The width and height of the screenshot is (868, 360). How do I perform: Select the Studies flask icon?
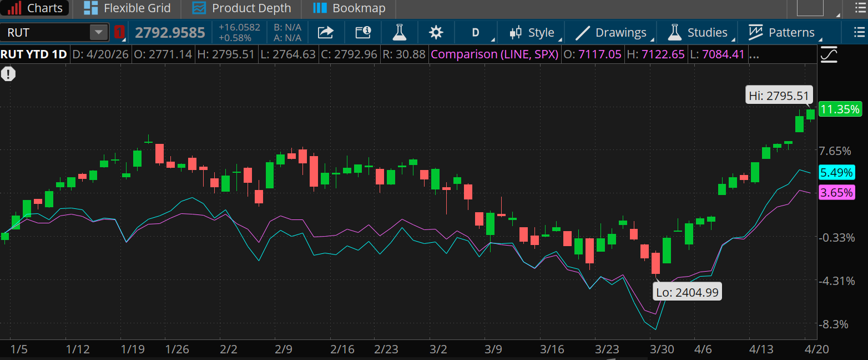pos(674,32)
